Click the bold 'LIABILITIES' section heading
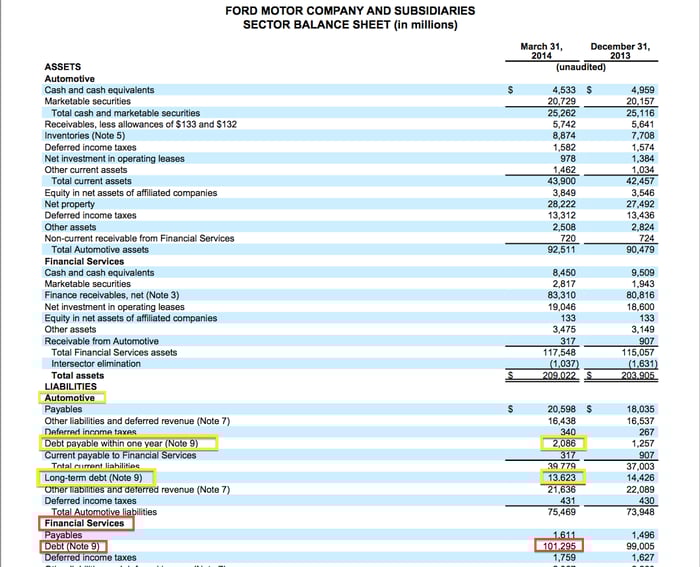700x567 pixels. point(71,386)
